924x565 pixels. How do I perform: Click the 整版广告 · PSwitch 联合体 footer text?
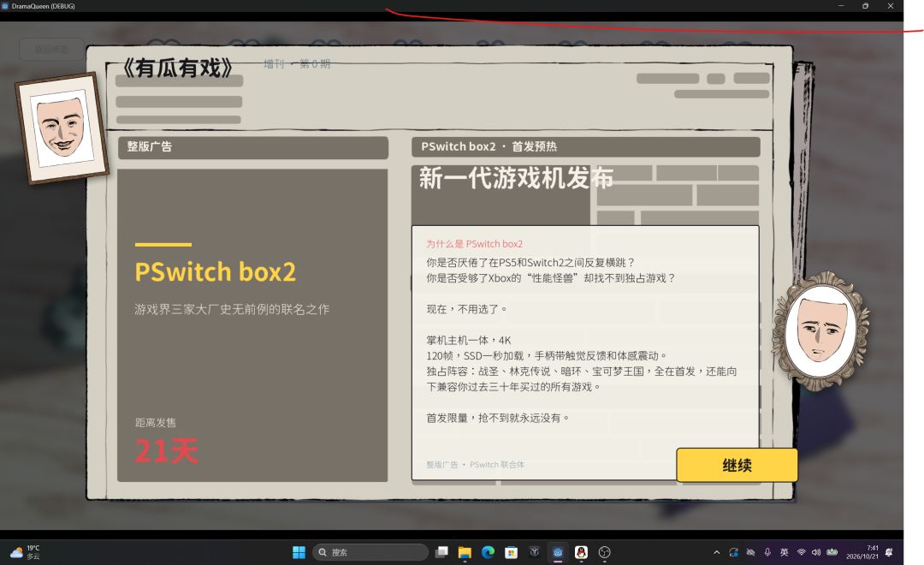(x=476, y=465)
